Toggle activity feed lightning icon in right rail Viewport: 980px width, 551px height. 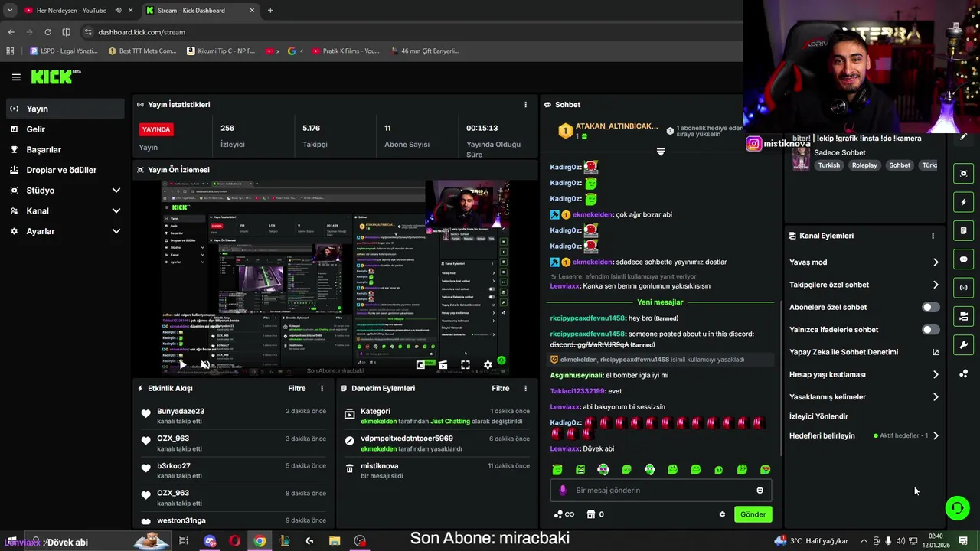[x=963, y=202]
